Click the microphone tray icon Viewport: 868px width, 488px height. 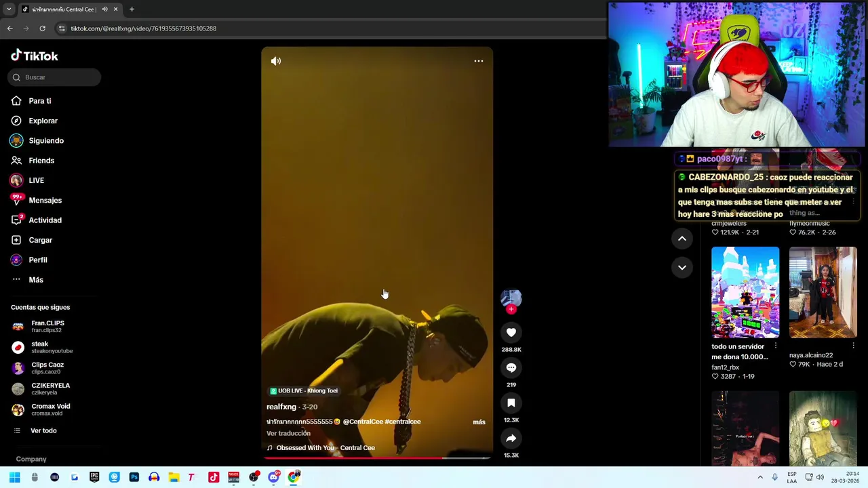click(x=775, y=477)
